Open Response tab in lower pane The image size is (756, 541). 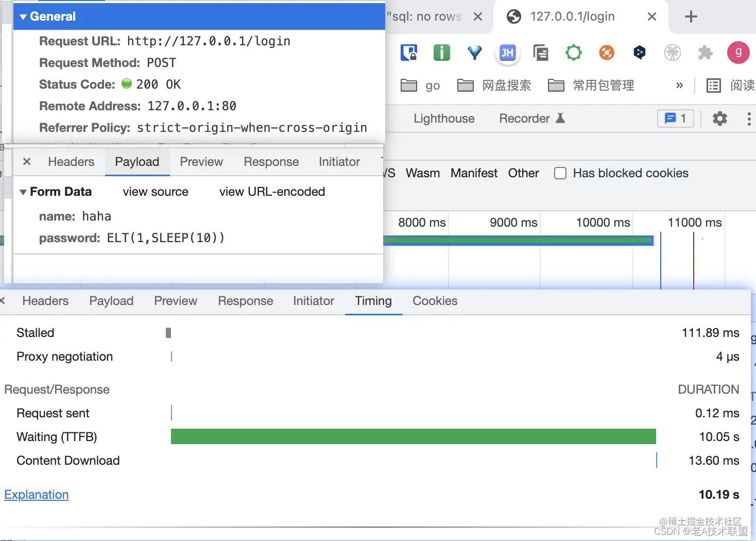coord(246,301)
